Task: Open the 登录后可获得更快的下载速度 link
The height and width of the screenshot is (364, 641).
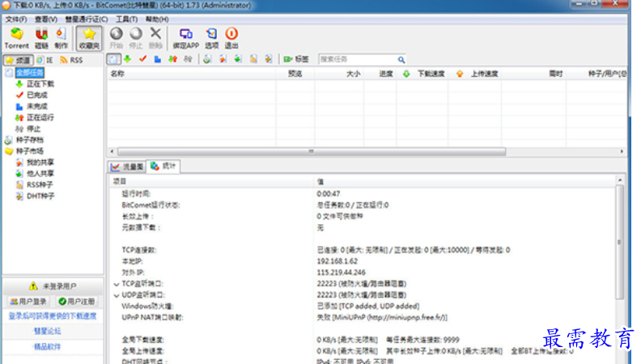Action: point(53,316)
